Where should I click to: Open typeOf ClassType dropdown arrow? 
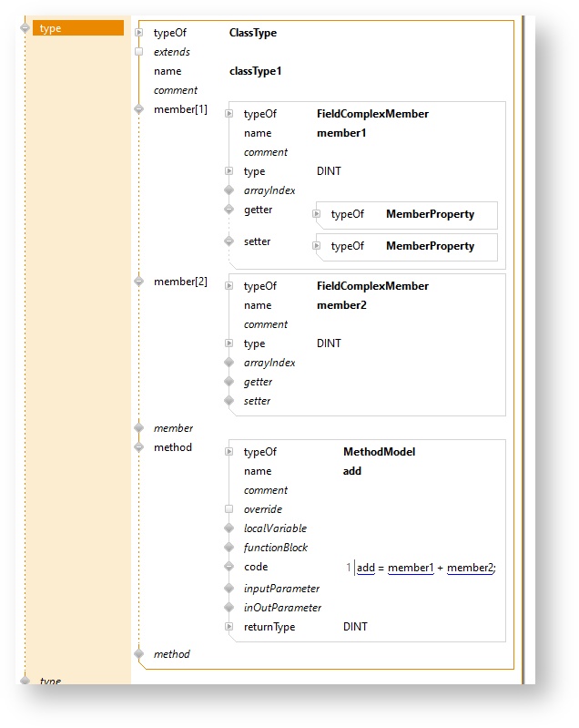coord(138,33)
